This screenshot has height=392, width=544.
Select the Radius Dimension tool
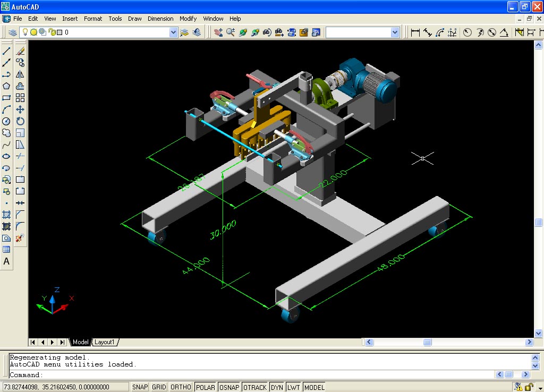click(x=467, y=32)
